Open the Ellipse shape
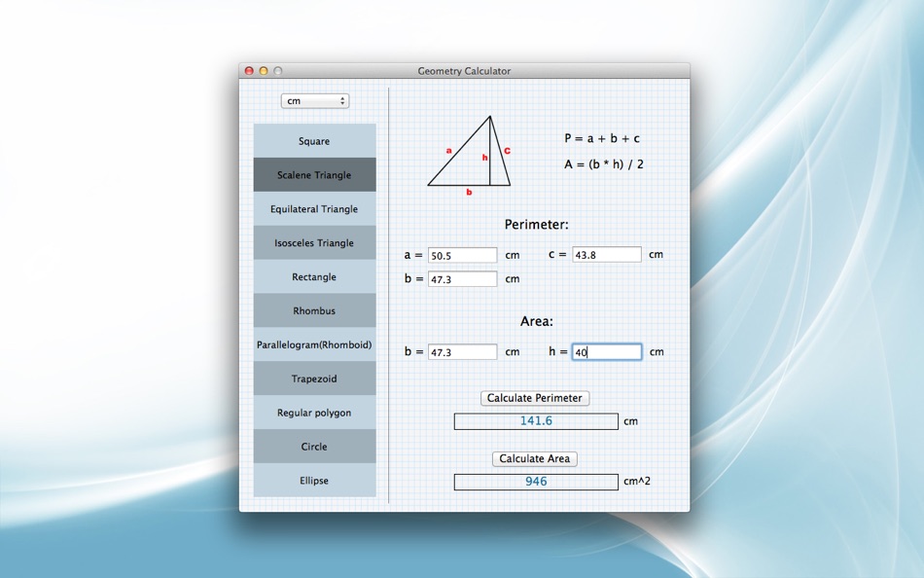This screenshot has width=924, height=578. coord(314,481)
